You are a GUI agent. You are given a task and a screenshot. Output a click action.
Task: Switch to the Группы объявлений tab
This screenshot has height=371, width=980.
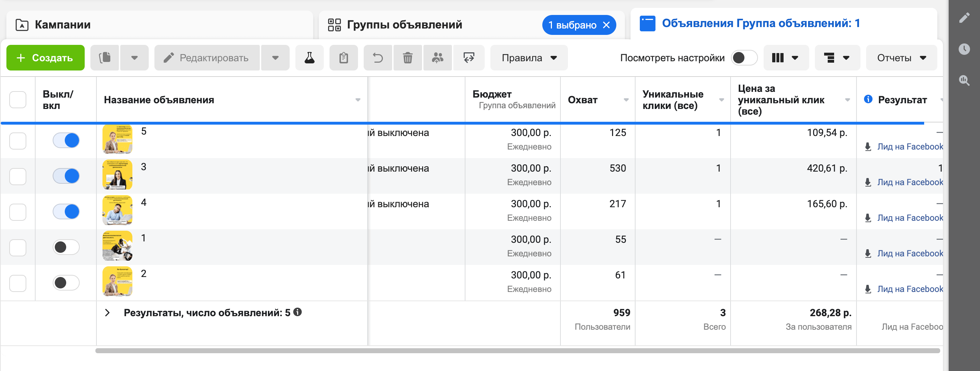(404, 25)
